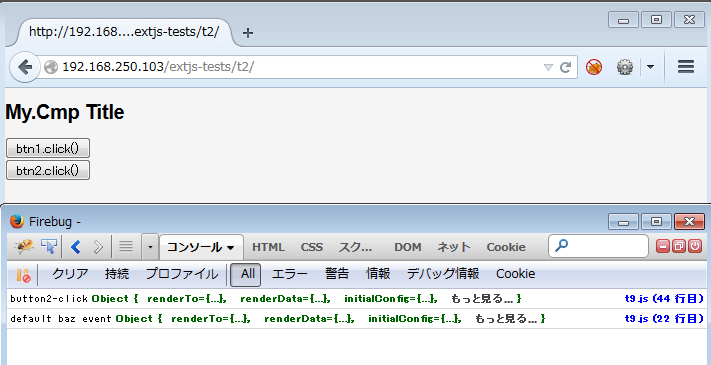The height and width of the screenshot is (365, 711).
Task: Switch to the DOM panel tab
Action: 408,247
